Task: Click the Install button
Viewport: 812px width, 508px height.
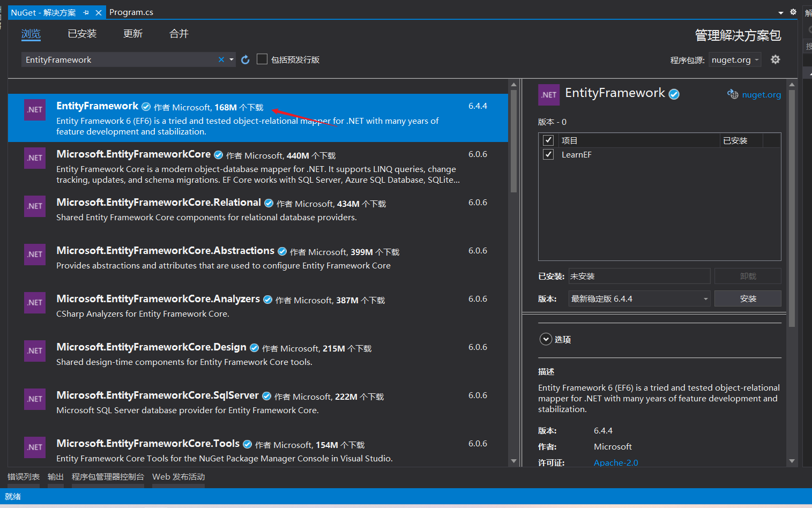Action: 748,298
